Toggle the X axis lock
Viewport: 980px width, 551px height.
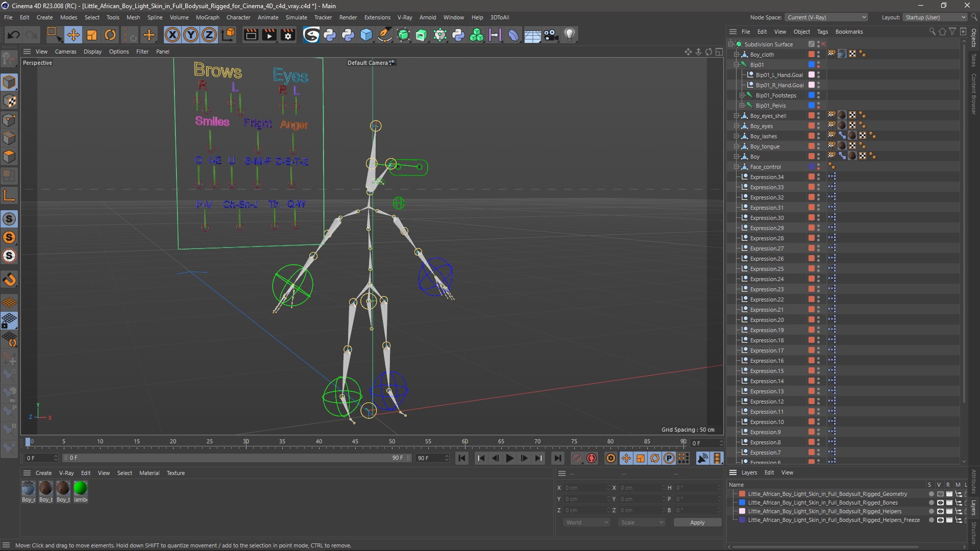tap(173, 35)
